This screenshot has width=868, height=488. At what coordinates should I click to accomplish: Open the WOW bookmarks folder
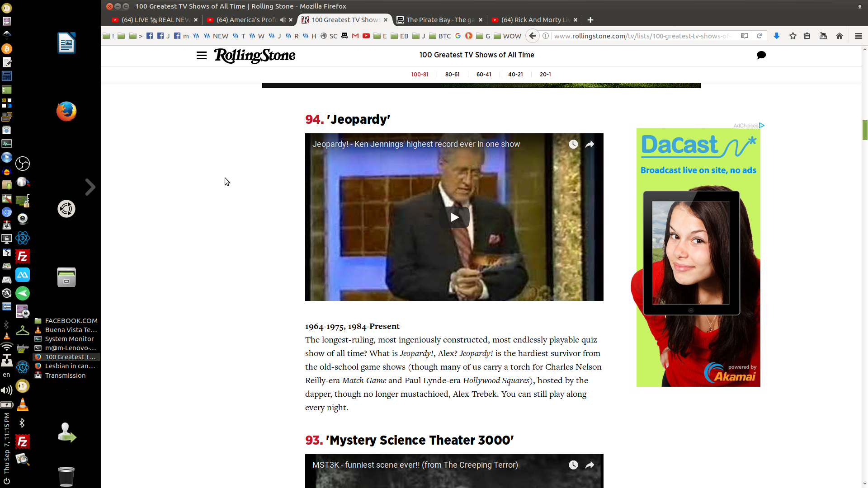click(507, 36)
